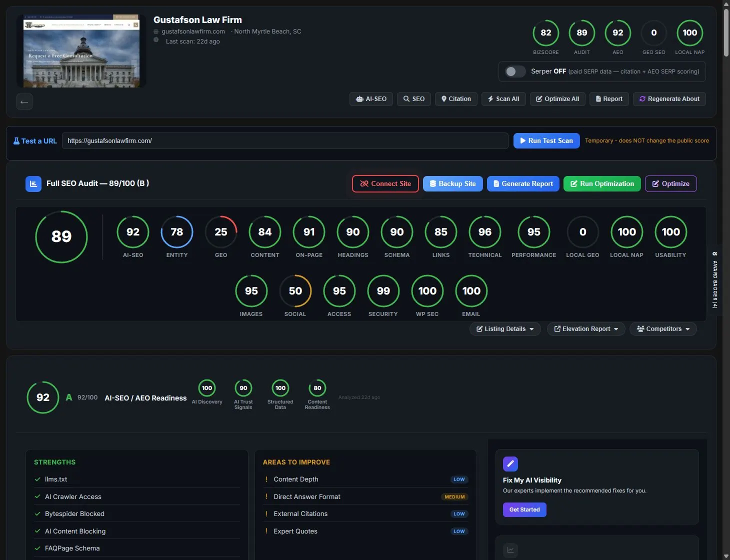The image size is (730, 560).
Task: Click the website screenshot thumbnail
Action: coord(81,51)
